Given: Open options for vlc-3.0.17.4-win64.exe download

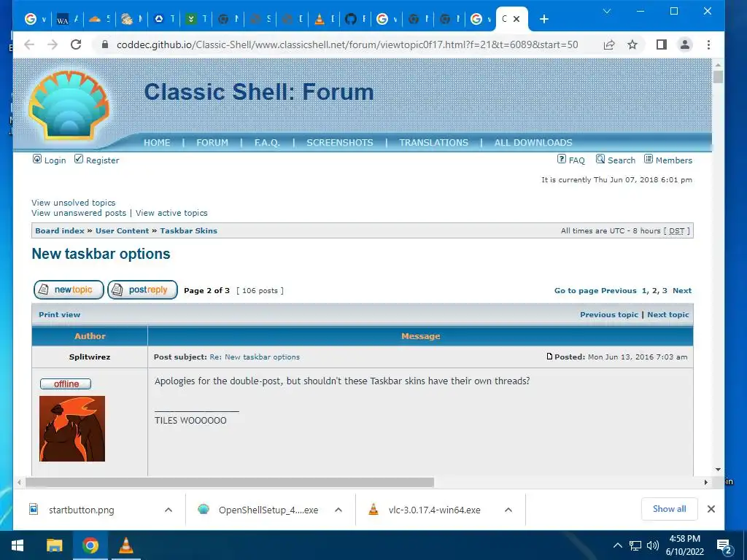Looking at the screenshot, I should 508,510.
